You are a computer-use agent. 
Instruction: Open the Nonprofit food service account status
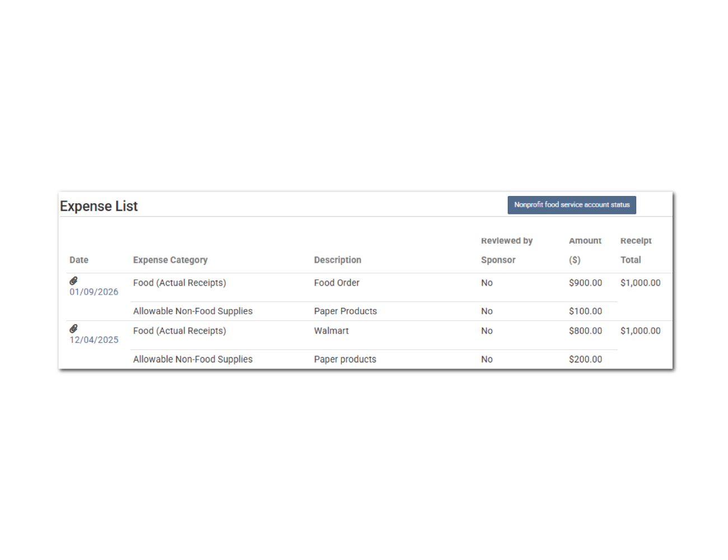point(571,205)
